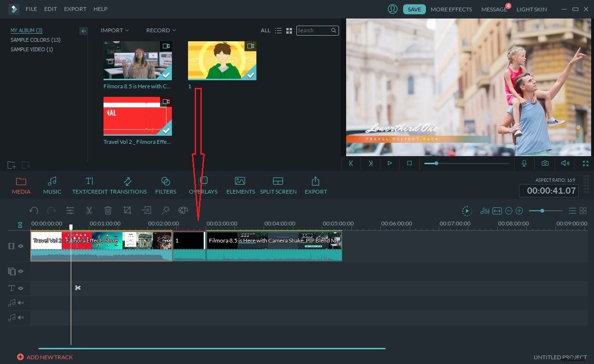Click the Delete trash icon
Viewport: 594px width, 364px height.
click(x=108, y=210)
